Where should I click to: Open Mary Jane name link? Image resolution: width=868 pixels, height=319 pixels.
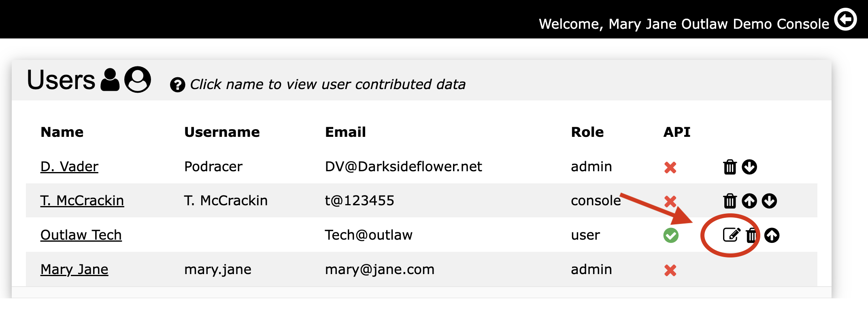coord(74,269)
